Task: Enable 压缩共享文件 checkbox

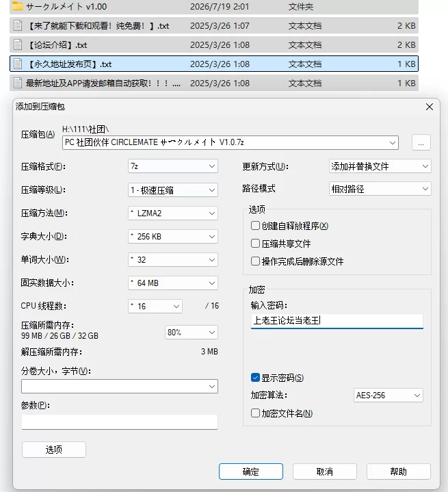Action: [255, 243]
